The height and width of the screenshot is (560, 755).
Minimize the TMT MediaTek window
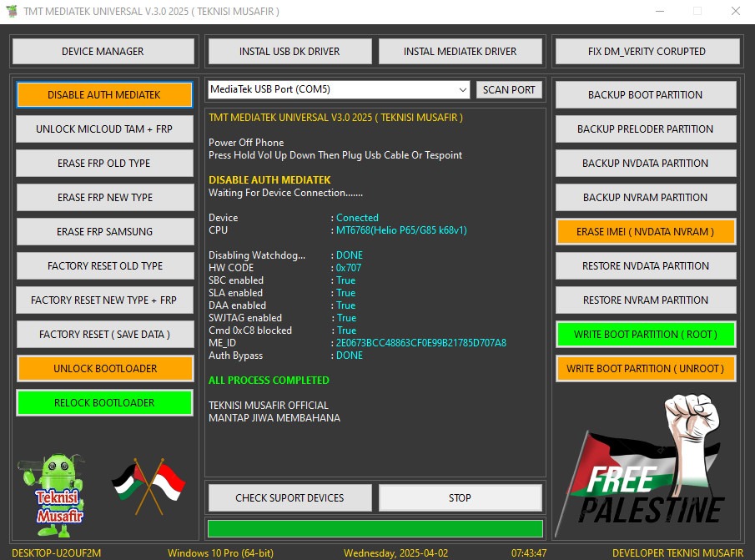(x=660, y=11)
